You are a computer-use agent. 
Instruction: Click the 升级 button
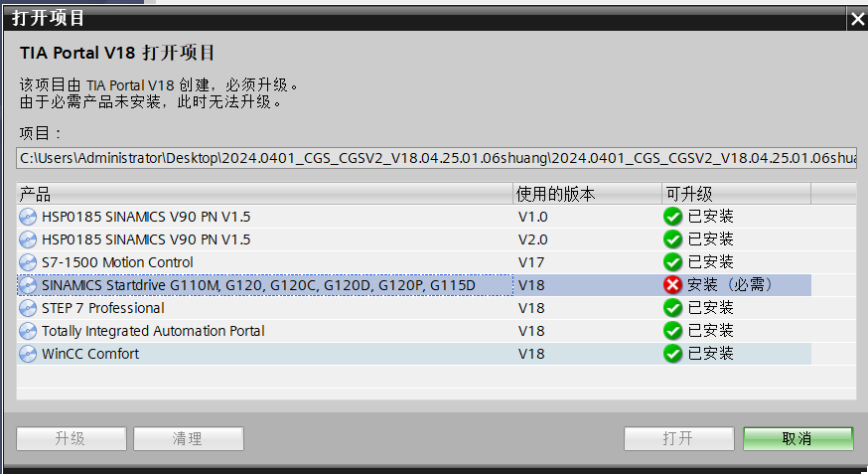[x=71, y=438]
